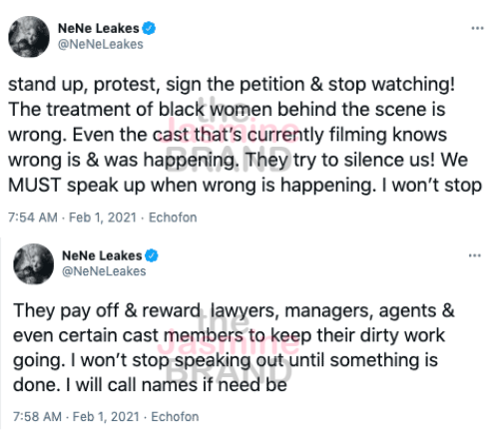Click the Echofon source link on first tweet

coord(173,218)
